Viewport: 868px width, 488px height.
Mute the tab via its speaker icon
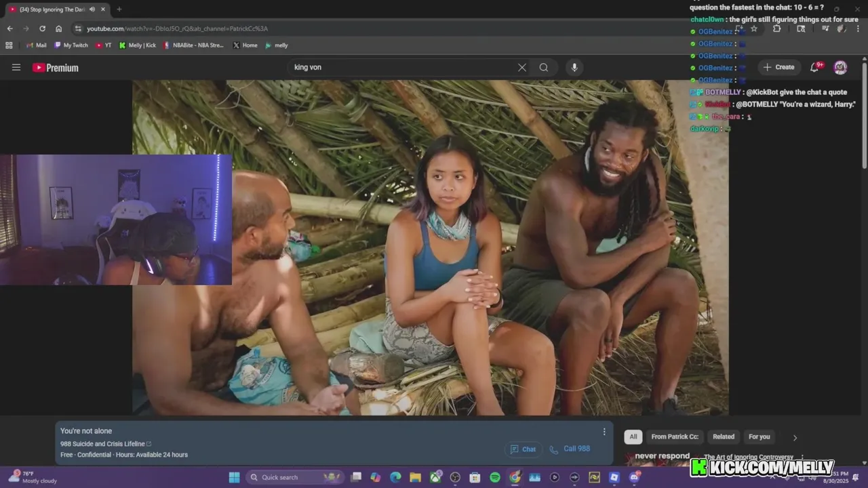92,9
